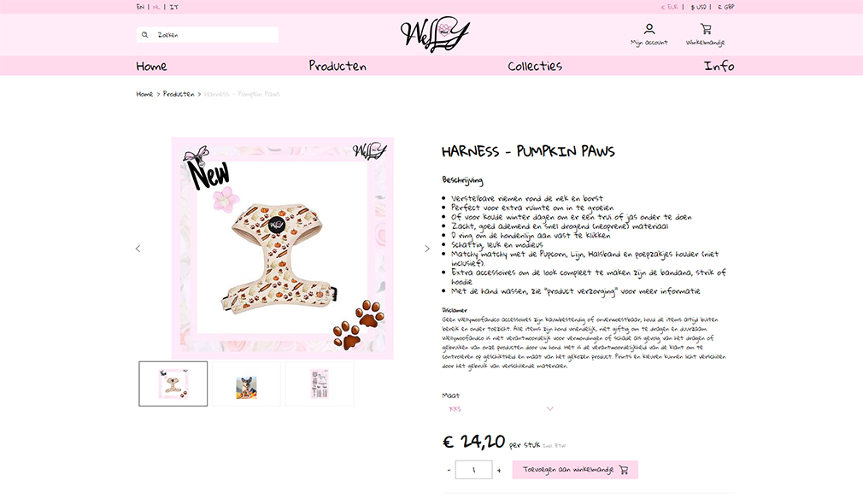Decrease quantity with minus button
The height and width of the screenshot is (504, 863).
(x=449, y=470)
